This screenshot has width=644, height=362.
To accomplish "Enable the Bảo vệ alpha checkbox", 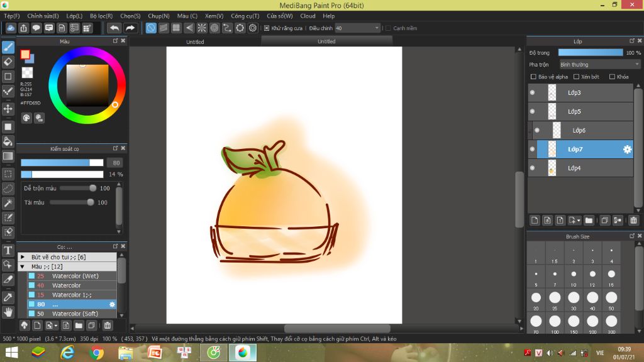I will (534, 77).
